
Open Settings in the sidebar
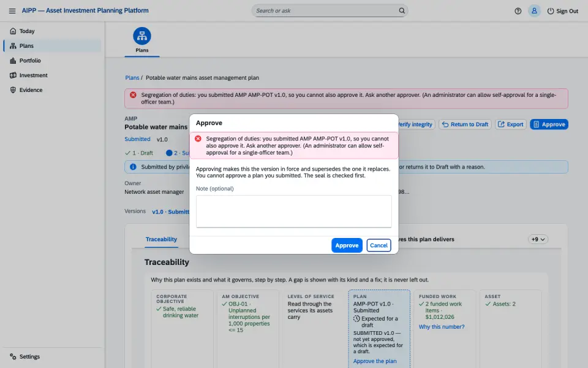click(53, 356)
